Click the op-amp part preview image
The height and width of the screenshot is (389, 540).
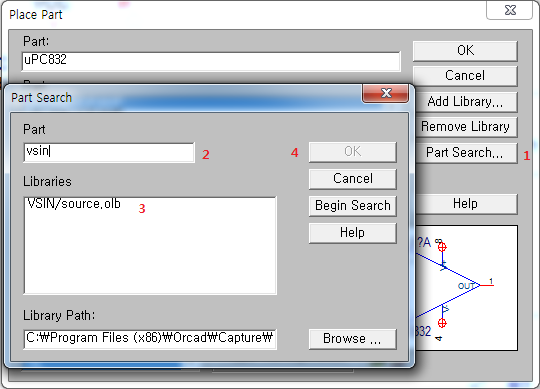point(466,288)
